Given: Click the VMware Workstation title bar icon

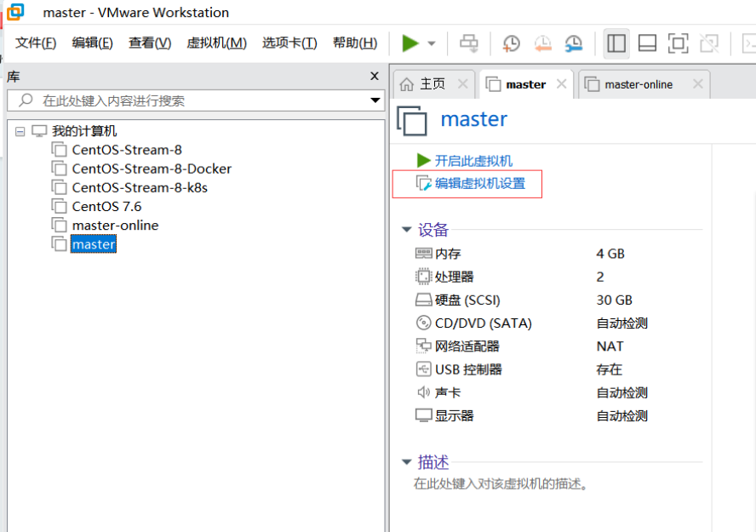Looking at the screenshot, I should point(15,12).
